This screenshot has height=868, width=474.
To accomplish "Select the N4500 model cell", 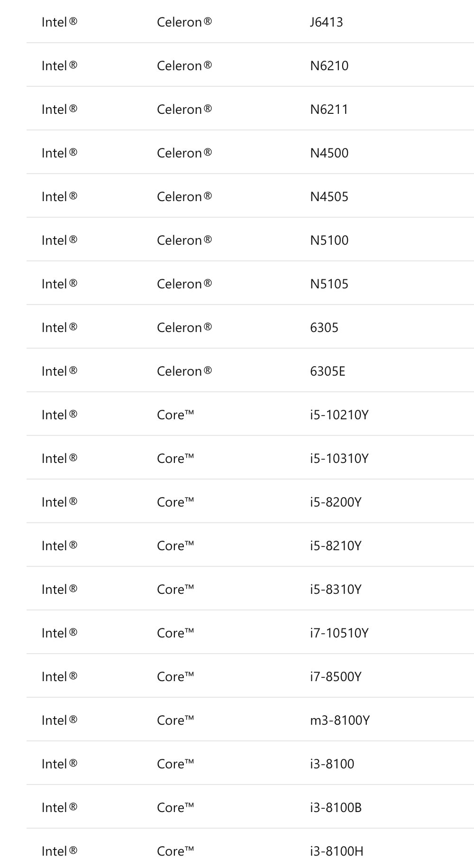I will pyautogui.click(x=329, y=153).
